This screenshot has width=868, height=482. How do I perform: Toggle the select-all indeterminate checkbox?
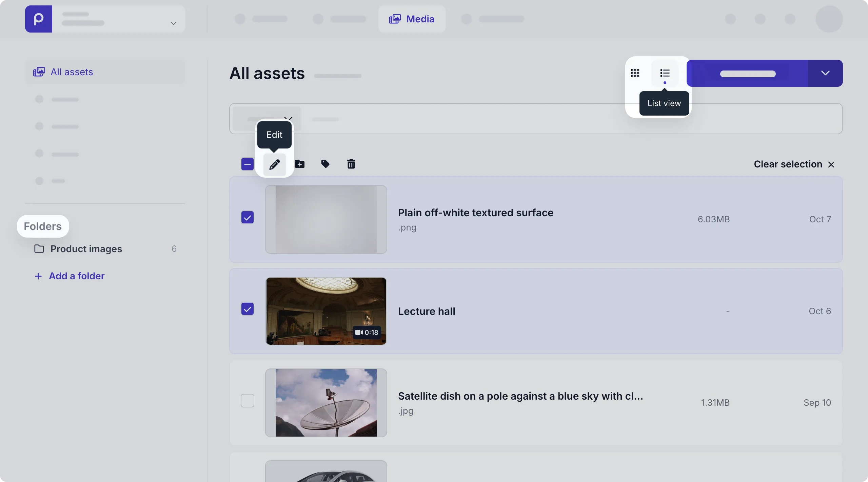coord(248,164)
